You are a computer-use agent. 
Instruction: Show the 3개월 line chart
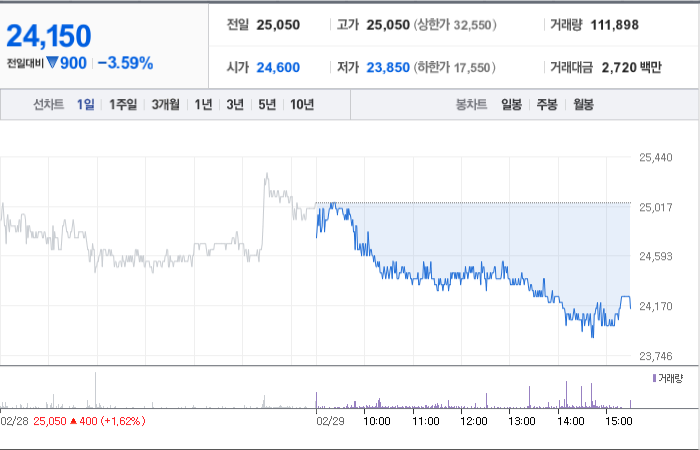pyautogui.click(x=165, y=104)
